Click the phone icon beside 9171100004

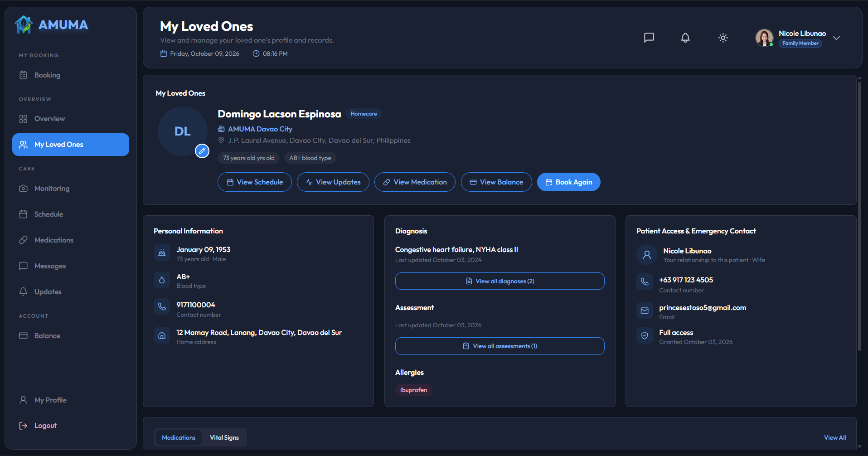162,307
